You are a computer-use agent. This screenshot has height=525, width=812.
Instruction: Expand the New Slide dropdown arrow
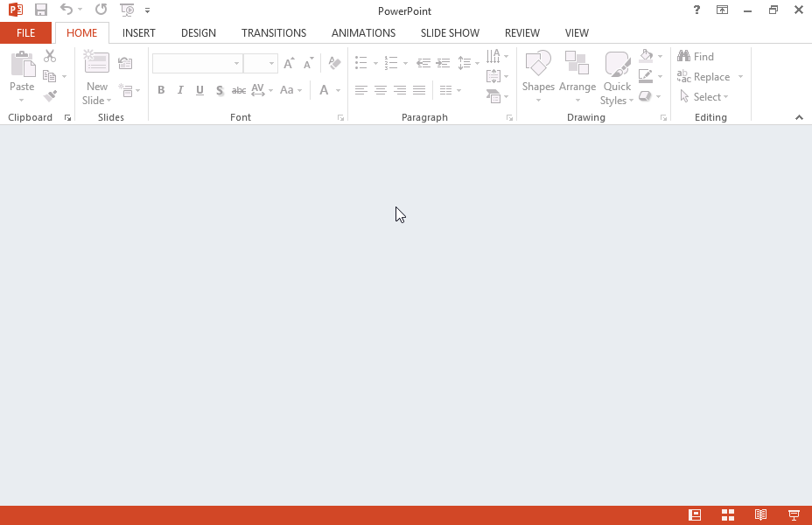point(108,101)
